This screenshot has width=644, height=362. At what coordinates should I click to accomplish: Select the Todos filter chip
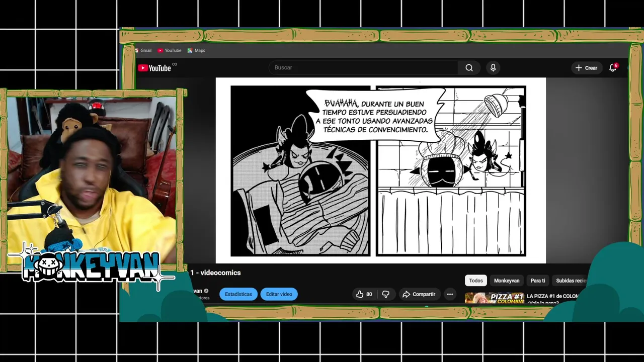(x=476, y=281)
